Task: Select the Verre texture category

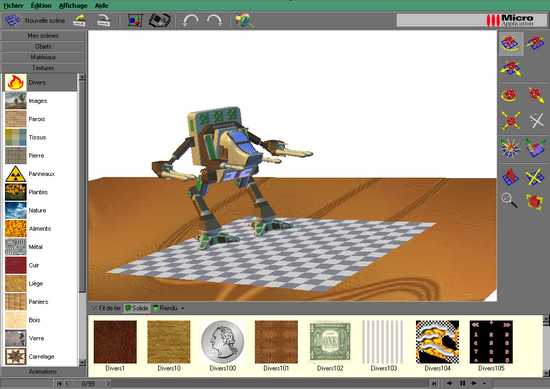Action: pos(40,338)
